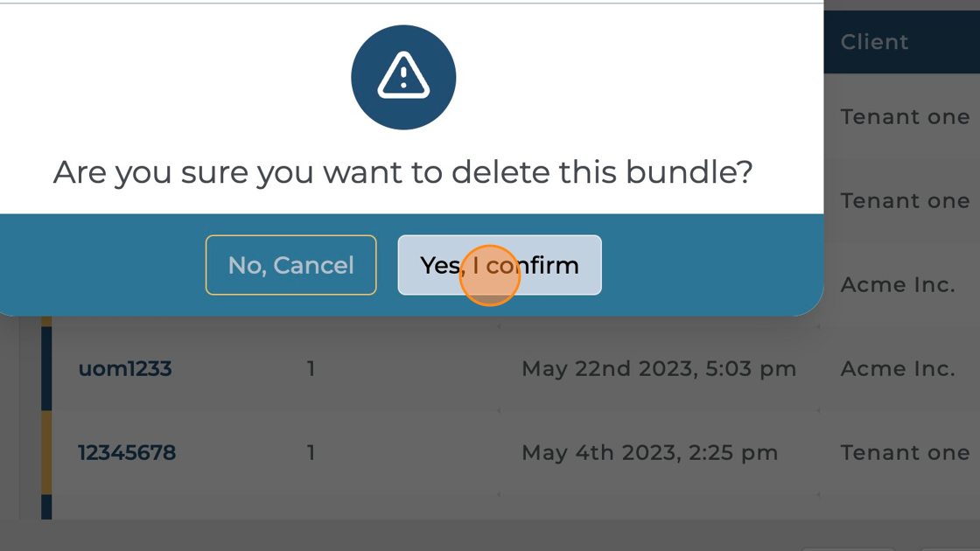Click the blue color bar beside uom1233
This screenshot has height=551, width=980.
pyautogui.click(x=46, y=369)
